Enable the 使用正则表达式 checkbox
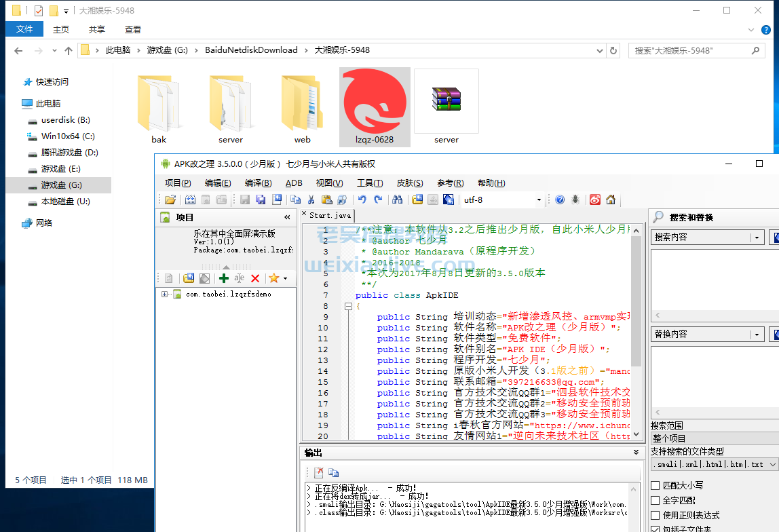779x532 pixels. coord(655,515)
